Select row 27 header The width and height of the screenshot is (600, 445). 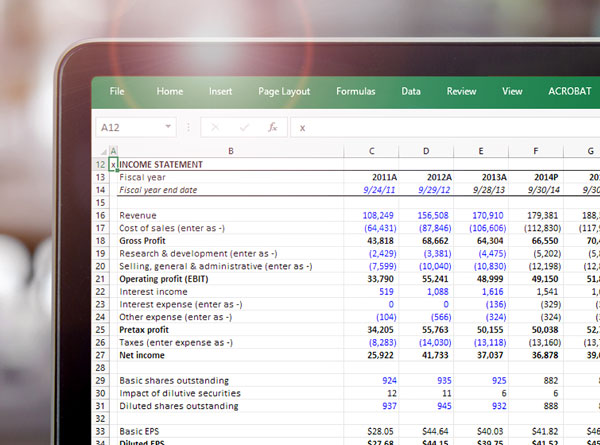point(101,355)
